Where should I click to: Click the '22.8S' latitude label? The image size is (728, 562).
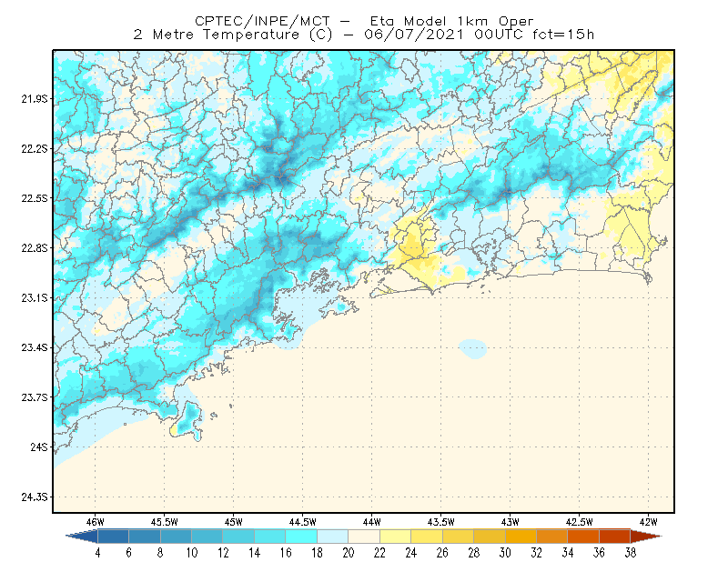pos(35,248)
